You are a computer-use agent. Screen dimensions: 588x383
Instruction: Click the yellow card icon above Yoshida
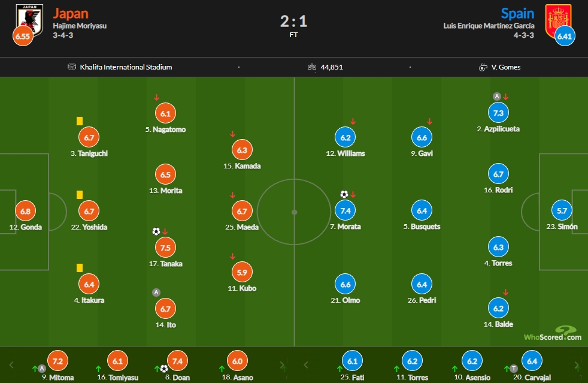80,195
